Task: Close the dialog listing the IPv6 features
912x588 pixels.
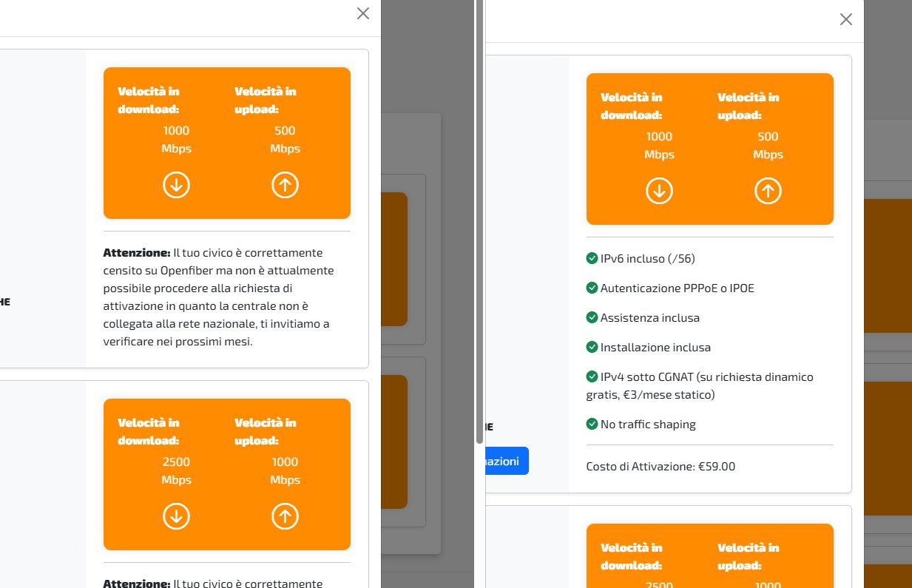Action: coord(846,19)
